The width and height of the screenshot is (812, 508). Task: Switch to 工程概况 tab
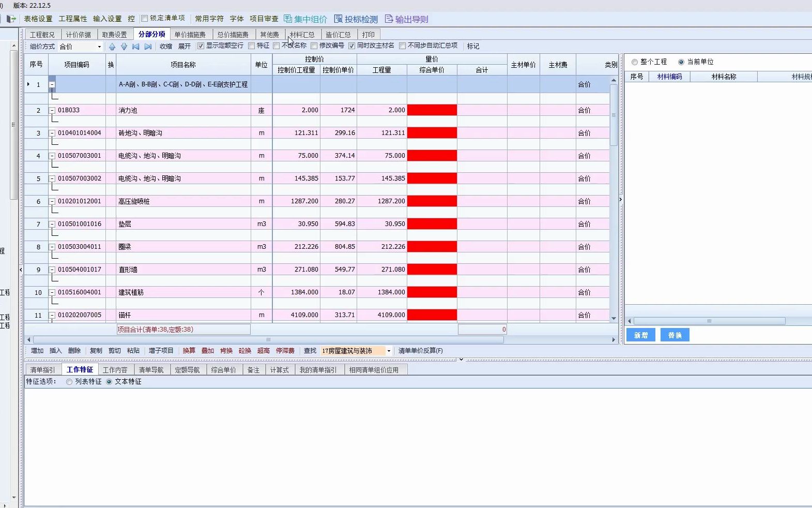[x=42, y=35]
